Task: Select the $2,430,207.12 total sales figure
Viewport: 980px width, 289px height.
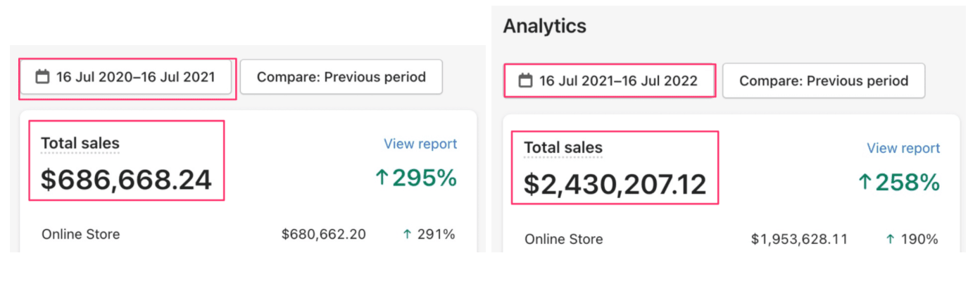Action: click(x=615, y=184)
